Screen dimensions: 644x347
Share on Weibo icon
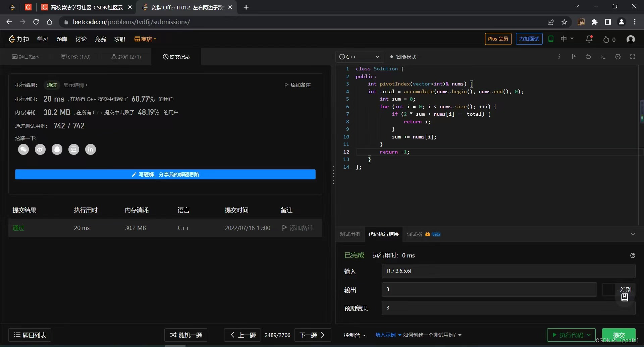(x=40, y=149)
